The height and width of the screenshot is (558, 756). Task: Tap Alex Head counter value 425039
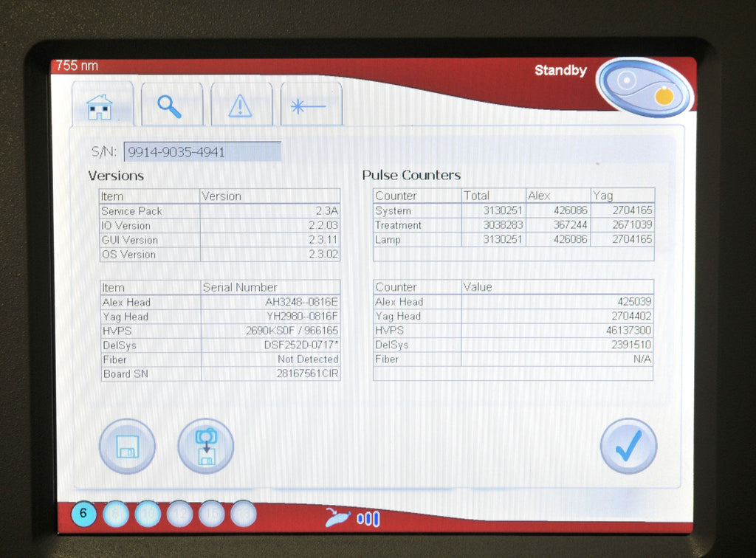634,302
